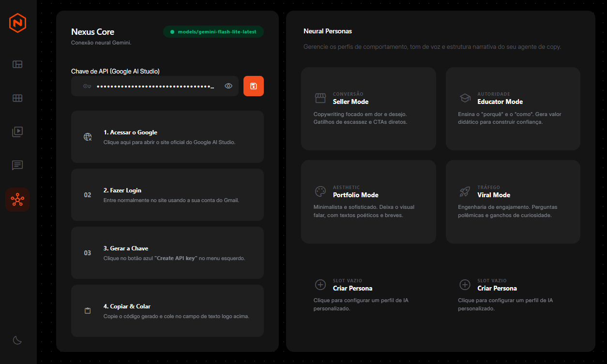Viewport: 607px width, 364px height.
Task: Show the API key with eye icon
Action: coord(228,86)
